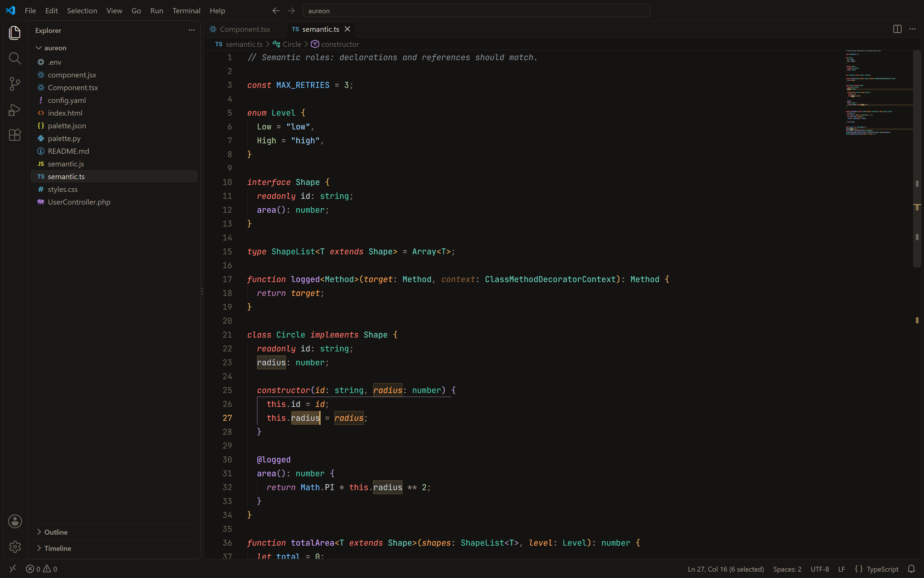Viewport: 924px width, 578px height.
Task: Open Explorer Views and More Actions ellipsis
Action: tap(192, 30)
